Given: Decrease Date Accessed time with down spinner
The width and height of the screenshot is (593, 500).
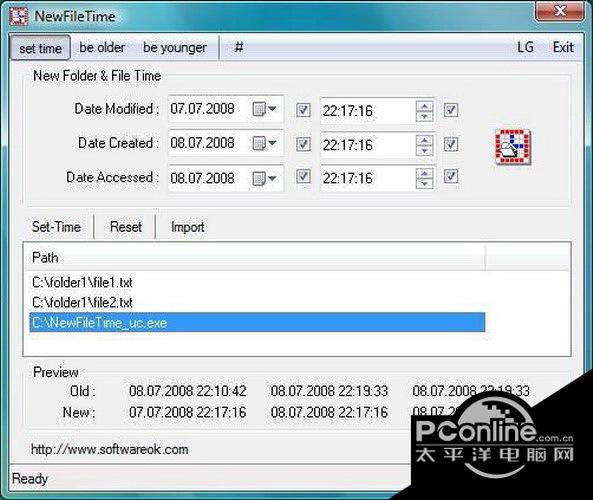Looking at the screenshot, I should pyautogui.click(x=424, y=184).
